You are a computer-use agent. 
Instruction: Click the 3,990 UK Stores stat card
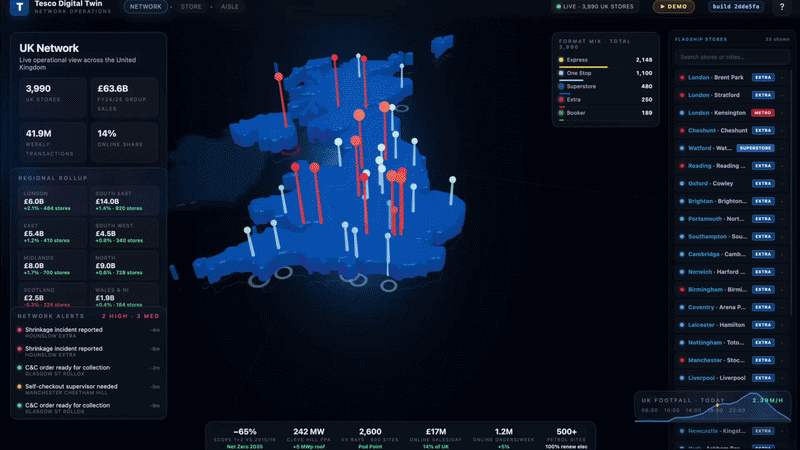(x=53, y=98)
